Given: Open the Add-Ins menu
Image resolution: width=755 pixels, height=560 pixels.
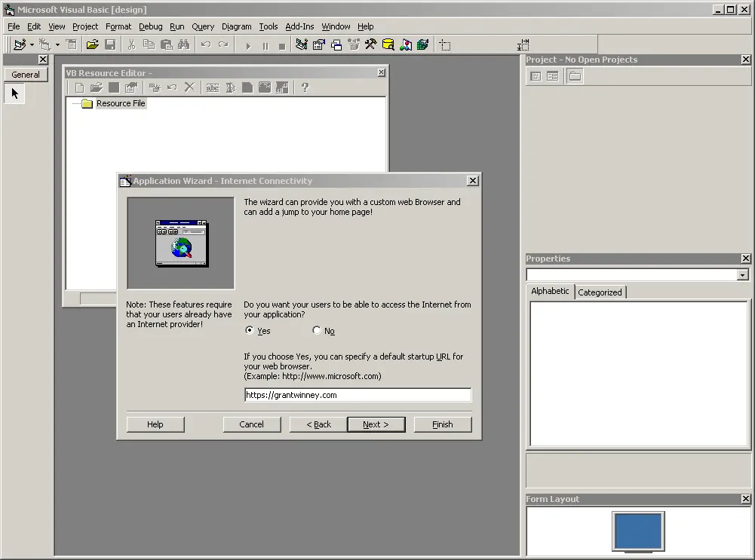Looking at the screenshot, I should click(x=299, y=26).
